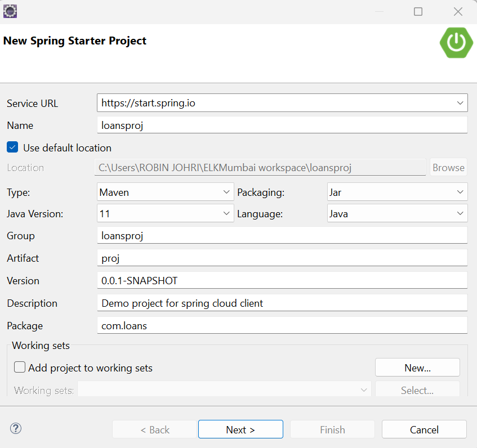Viewport: 477px width, 448px height.
Task: Click the New... working set button
Action: 417,368
